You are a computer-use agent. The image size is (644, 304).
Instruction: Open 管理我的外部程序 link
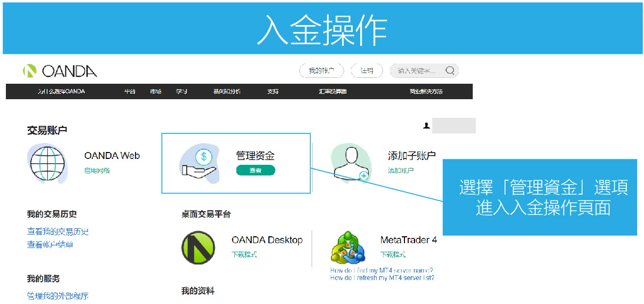58,295
